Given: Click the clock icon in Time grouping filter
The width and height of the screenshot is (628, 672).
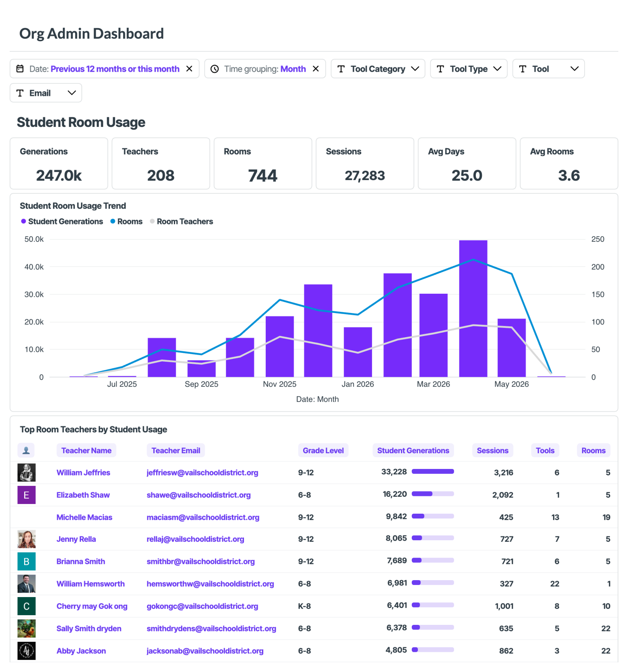Looking at the screenshot, I should 215,69.
